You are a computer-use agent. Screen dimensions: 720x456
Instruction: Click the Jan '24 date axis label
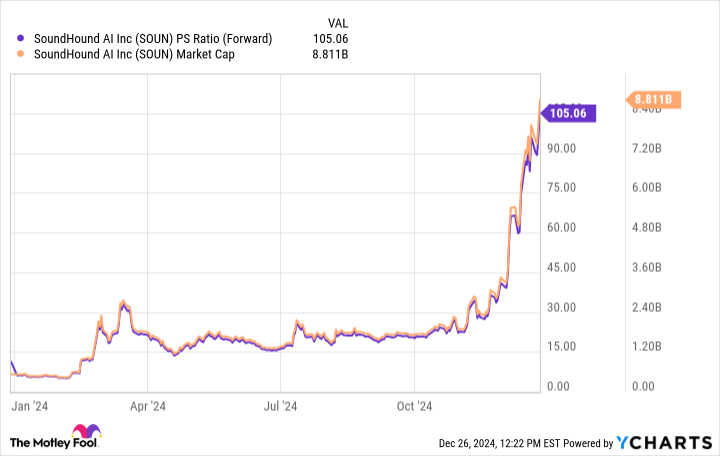[x=29, y=406]
